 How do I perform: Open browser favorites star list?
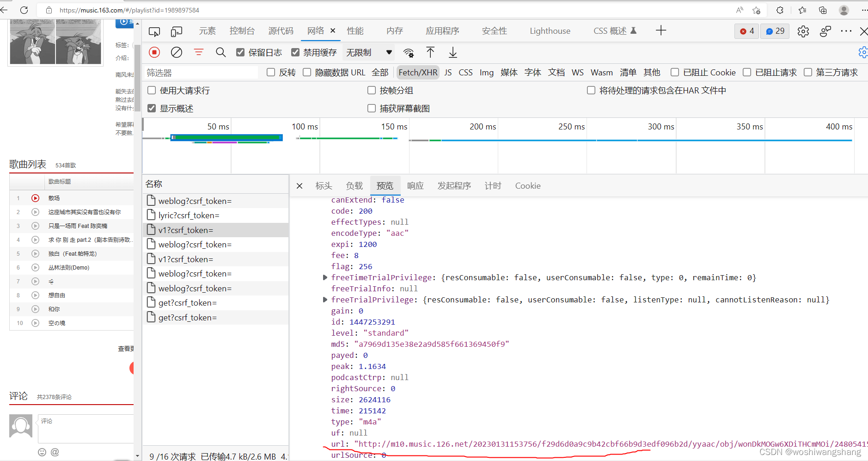click(x=802, y=10)
